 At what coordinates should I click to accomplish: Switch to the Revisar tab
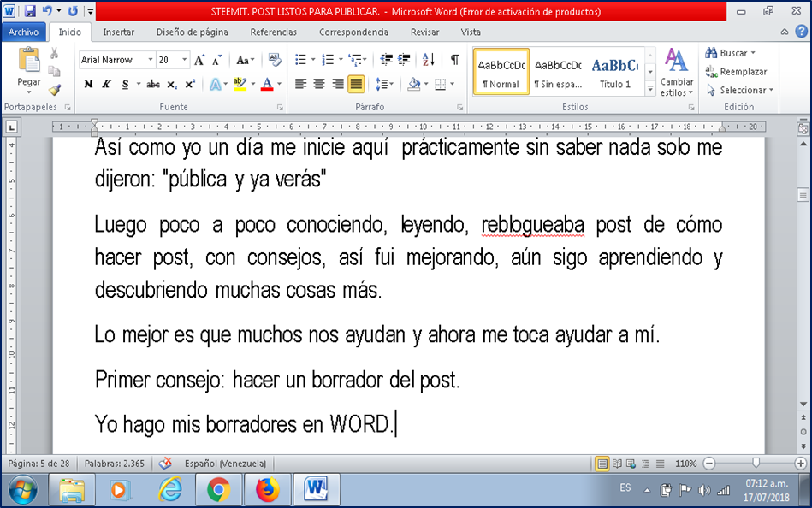coord(424,32)
